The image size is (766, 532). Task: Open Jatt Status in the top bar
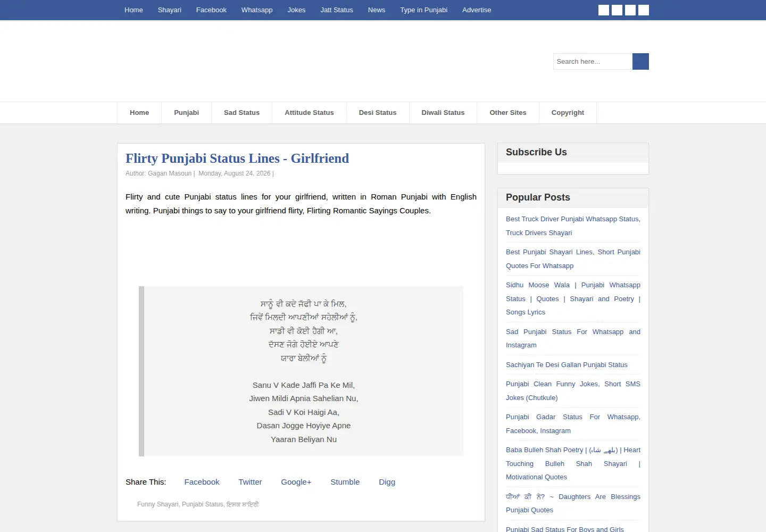[337, 10]
